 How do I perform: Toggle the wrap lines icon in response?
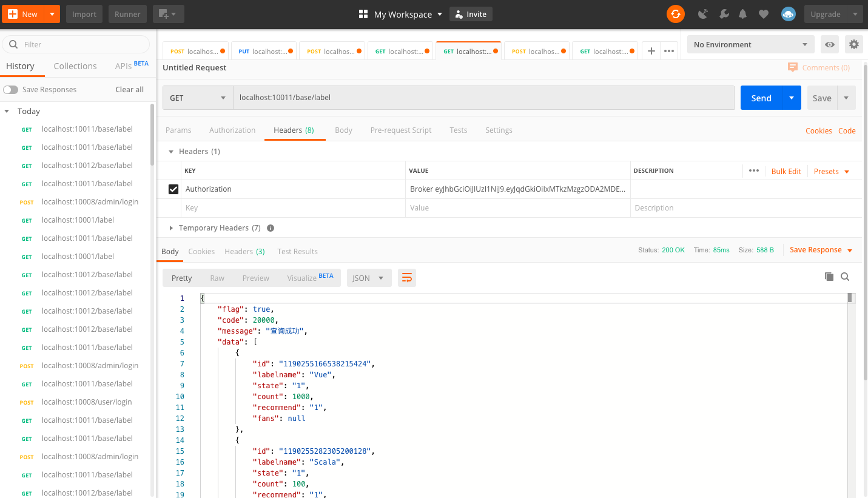tap(407, 278)
